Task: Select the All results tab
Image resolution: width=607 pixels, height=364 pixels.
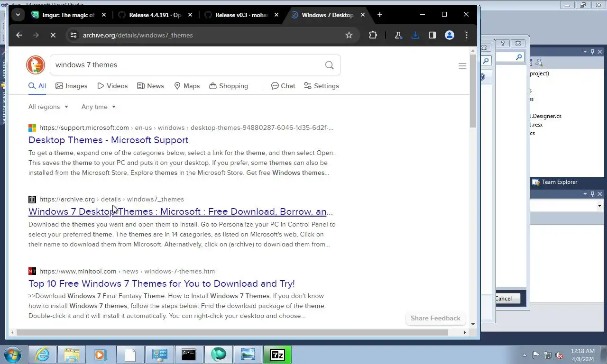Action: [x=37, y=86]
